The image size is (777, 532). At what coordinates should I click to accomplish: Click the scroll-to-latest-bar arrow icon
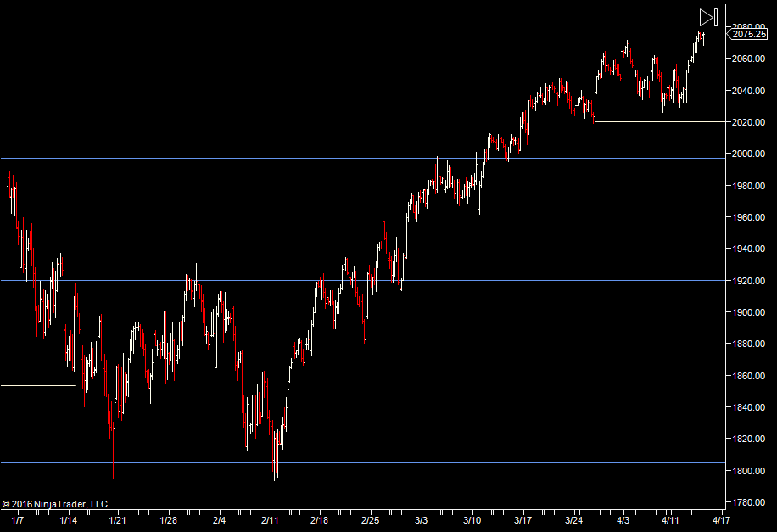709,17
